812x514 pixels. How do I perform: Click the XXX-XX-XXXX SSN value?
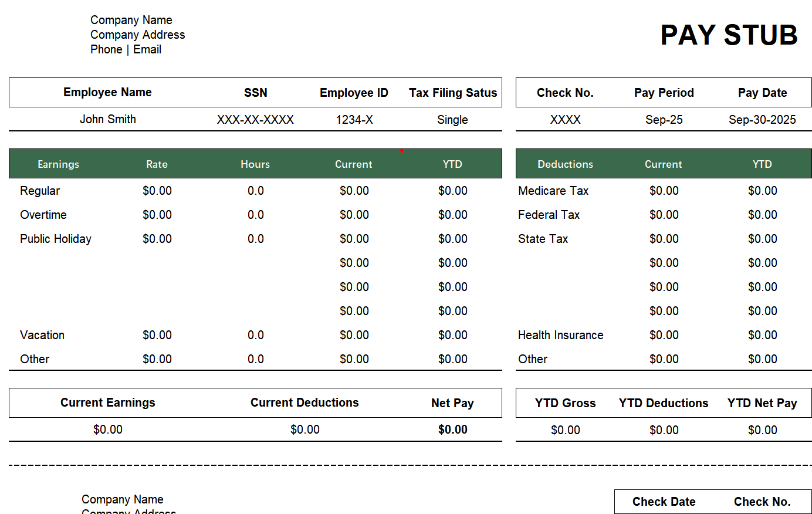click(255, 120)
